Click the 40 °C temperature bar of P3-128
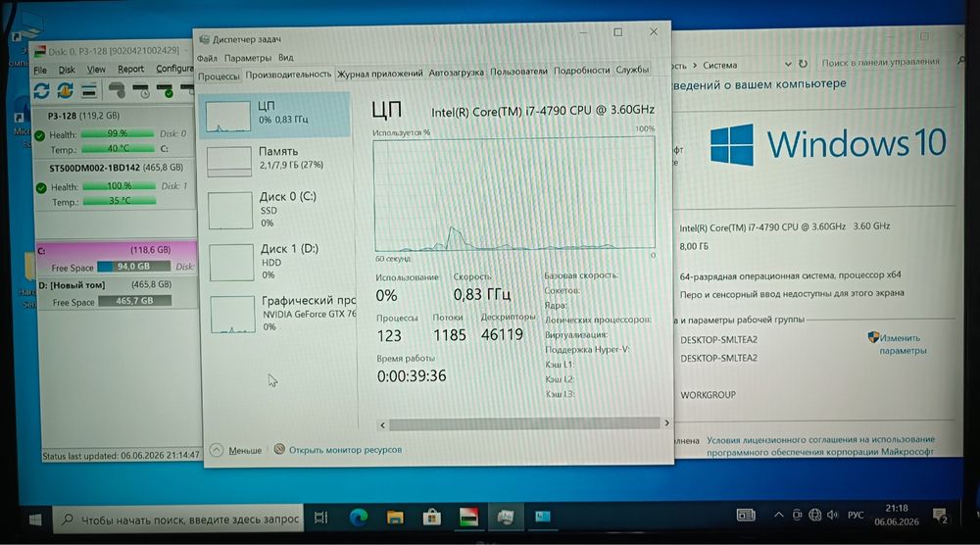 point(118,149)
